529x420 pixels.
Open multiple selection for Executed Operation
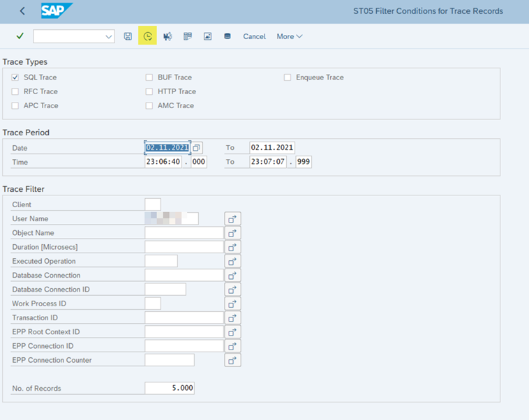pos(232,262)
